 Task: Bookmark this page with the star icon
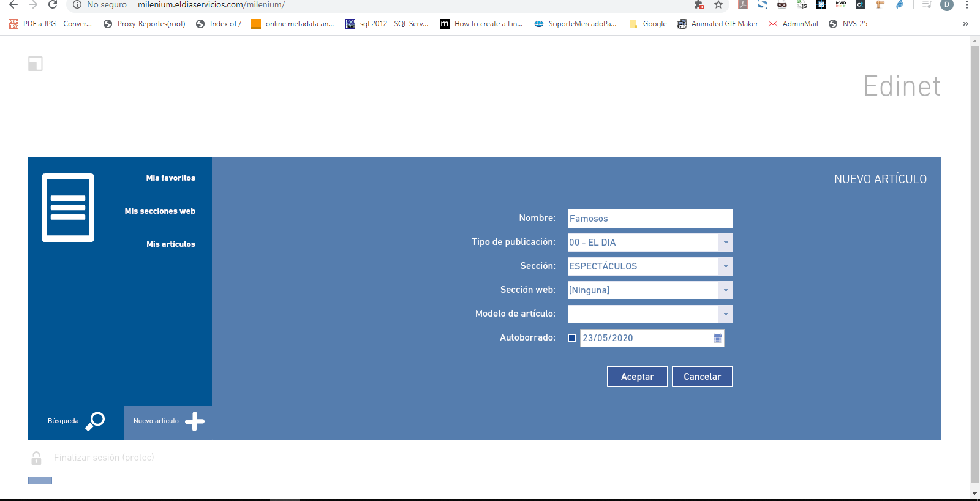[718, 5]
